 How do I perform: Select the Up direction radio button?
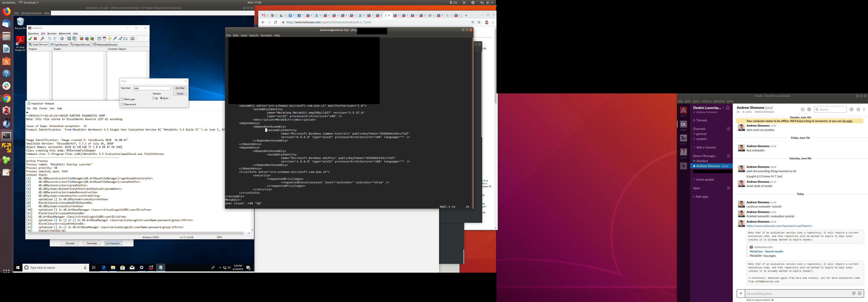pyautogui.click(x=154, y=98)
